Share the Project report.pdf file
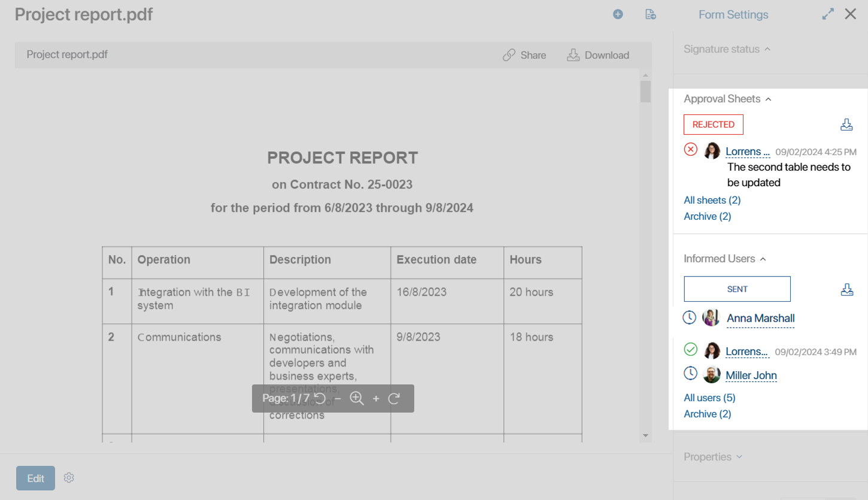 pyautogui.click(x=524, y=55)
